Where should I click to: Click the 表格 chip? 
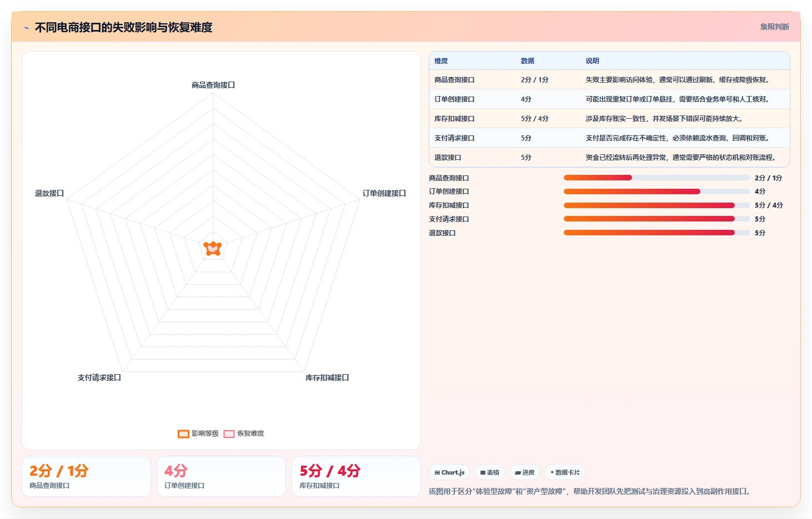489,472
